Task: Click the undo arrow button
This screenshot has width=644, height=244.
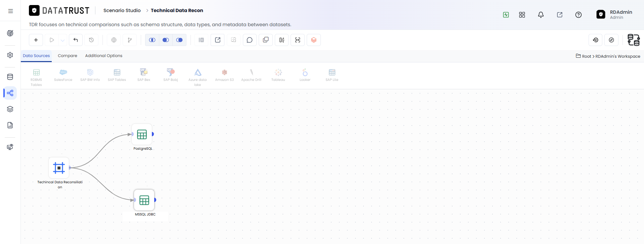Action: pyautogui.click(x=76, y=40)
